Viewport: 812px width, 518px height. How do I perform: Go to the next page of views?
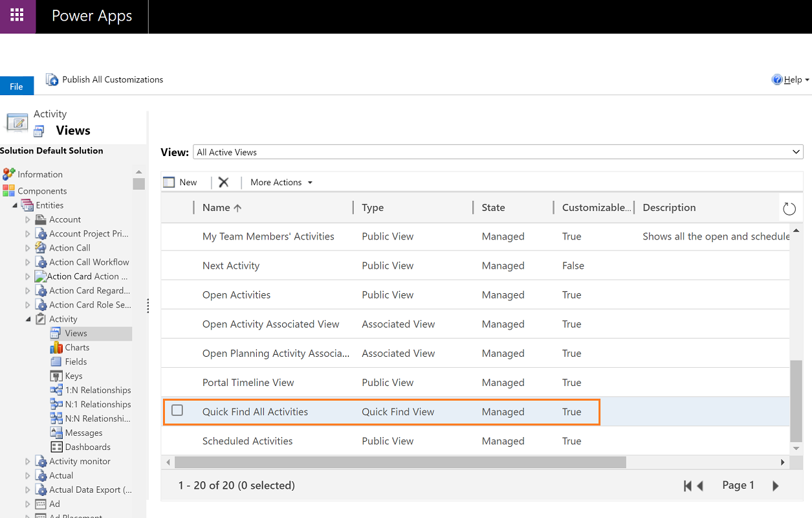tap(775, 485)
